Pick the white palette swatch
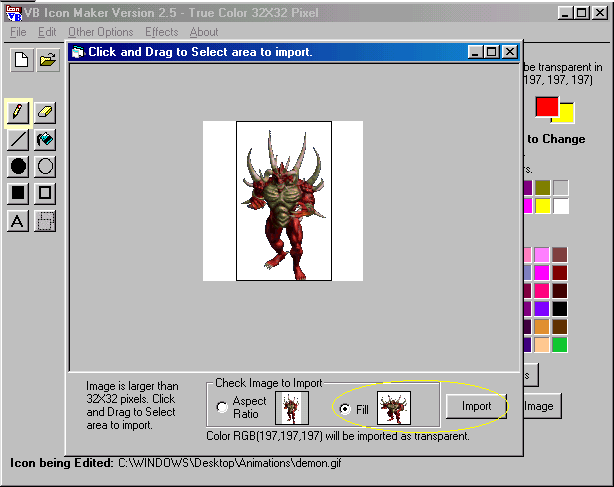The height and width of the screenshot is (487, 614). pos(561,206)
